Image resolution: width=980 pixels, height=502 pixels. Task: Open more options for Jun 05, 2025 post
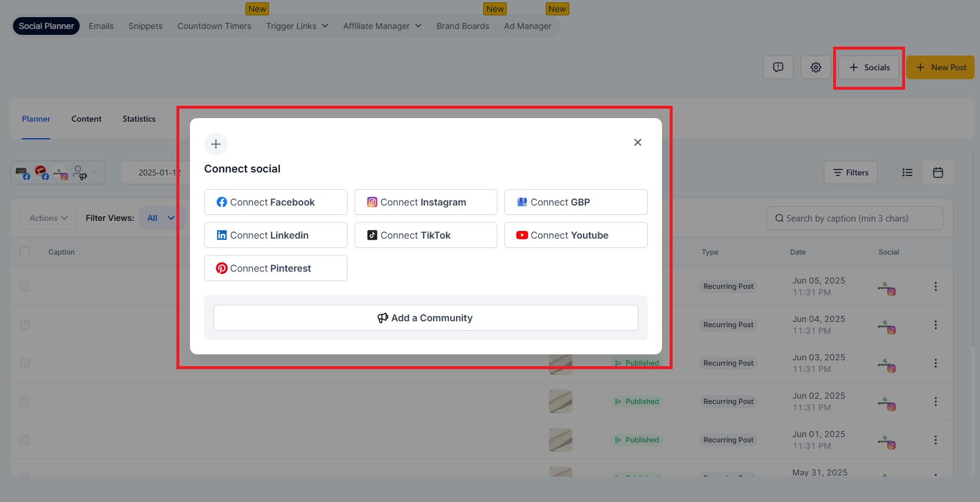[935, 286]
